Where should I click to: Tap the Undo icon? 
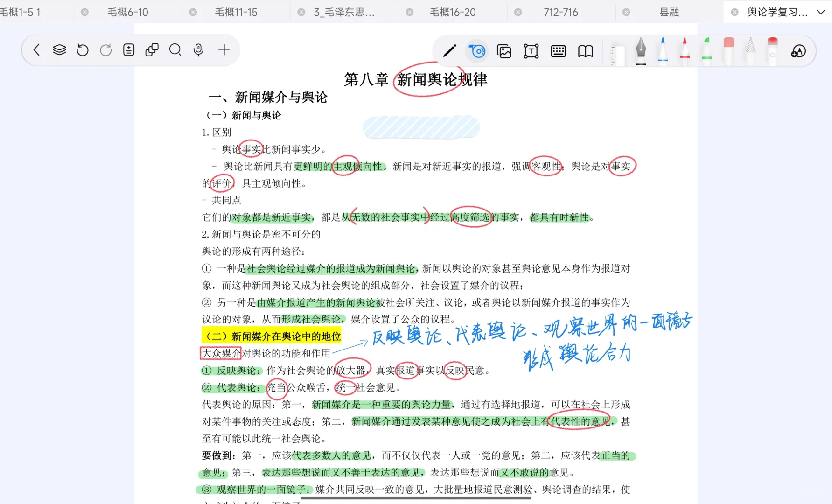83,50
